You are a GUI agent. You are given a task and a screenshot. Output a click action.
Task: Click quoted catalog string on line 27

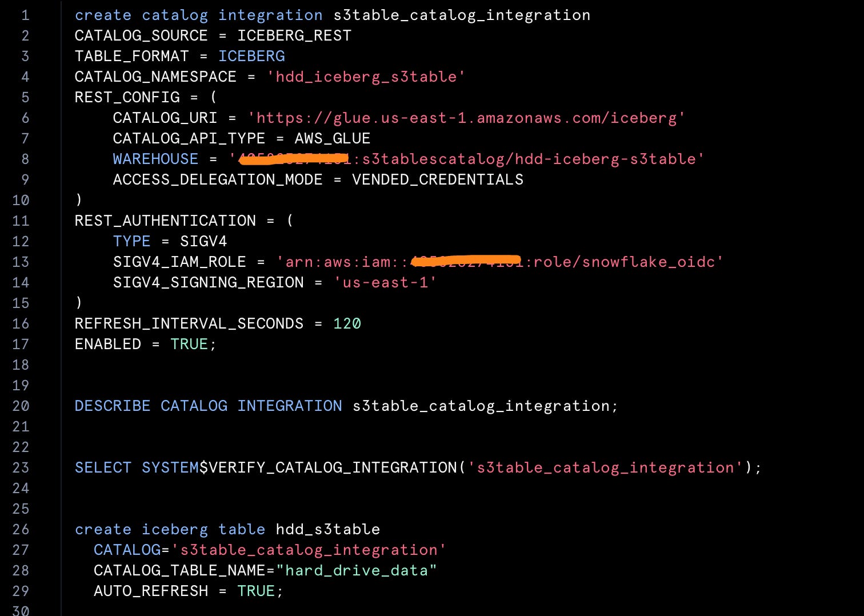[309, 550]
